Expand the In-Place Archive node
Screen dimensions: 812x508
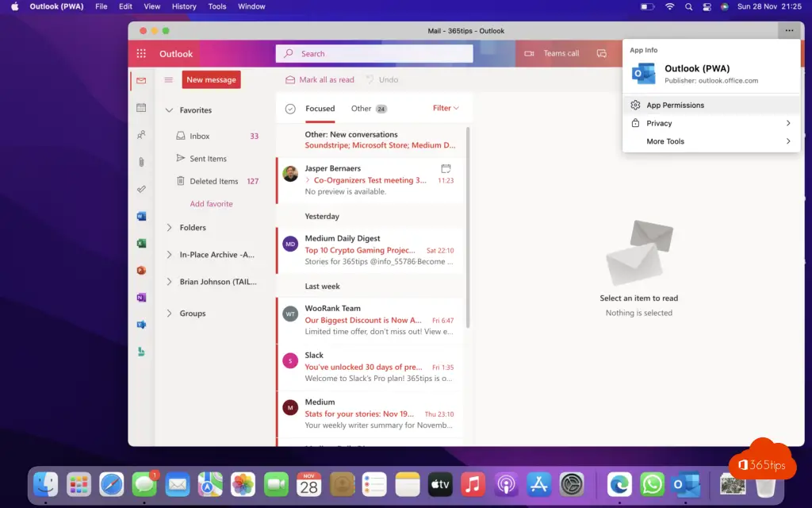pyautogui.click(x=169, y=255)
